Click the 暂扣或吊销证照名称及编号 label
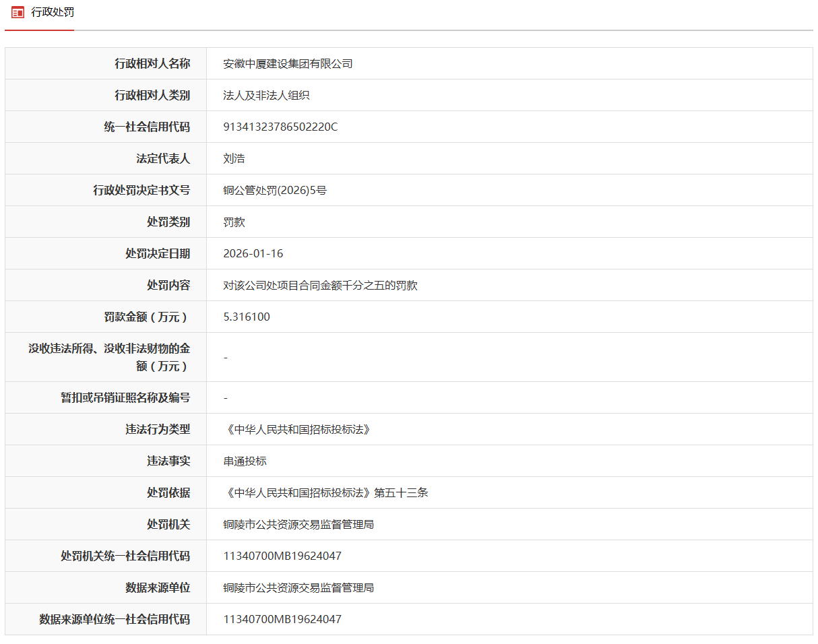The image size is (818, 644). (125, 397)
